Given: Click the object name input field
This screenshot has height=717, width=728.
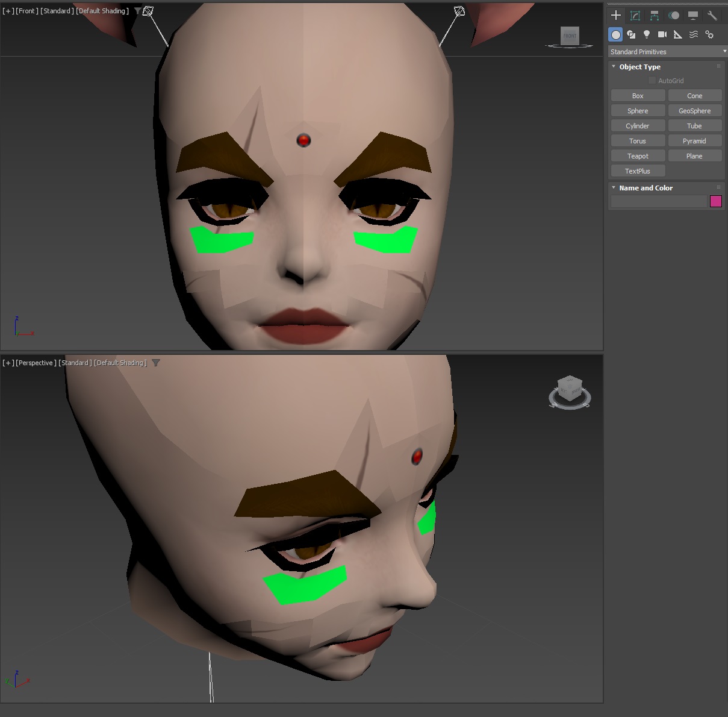Looking at the screenshot, I should pyautogui.click(x=658, y=201).
